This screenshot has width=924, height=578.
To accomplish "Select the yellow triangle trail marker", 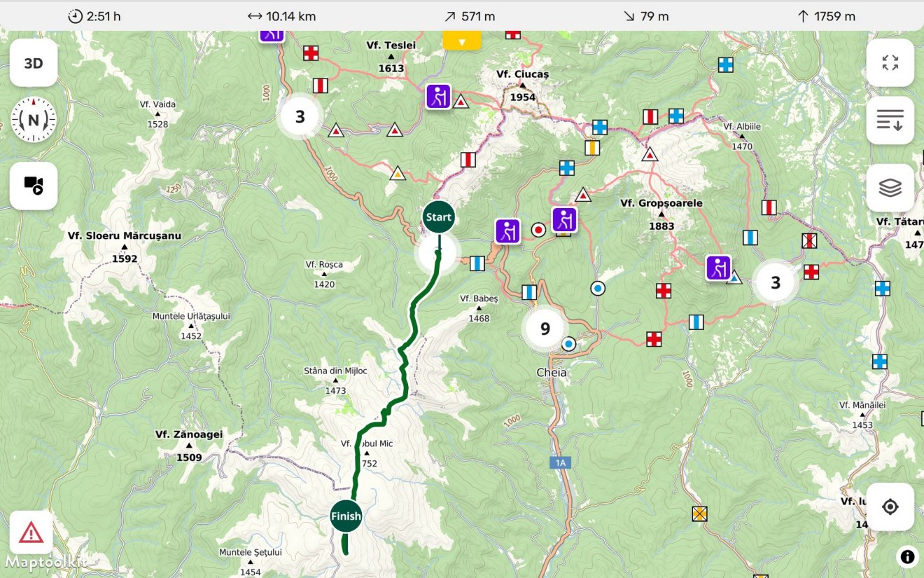I will tap(398, 173).
